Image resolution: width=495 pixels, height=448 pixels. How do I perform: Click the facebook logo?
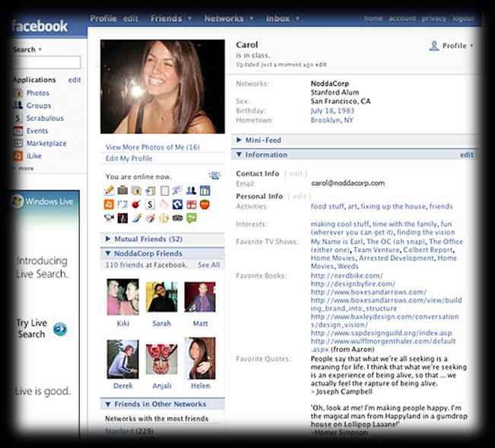[x=40, y=26]
